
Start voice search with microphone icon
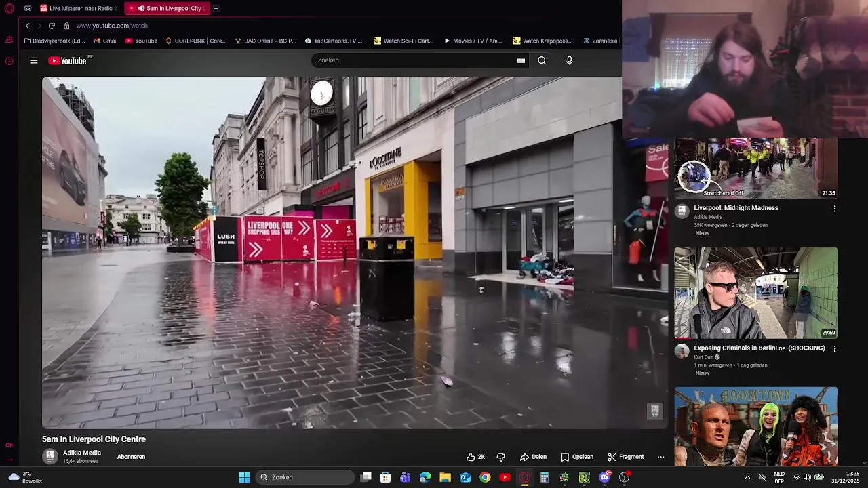tap(569, 60)
